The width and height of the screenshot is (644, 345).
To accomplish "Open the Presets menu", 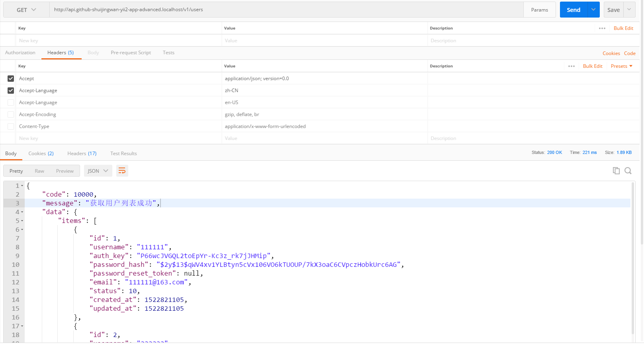I will click(x=621, y=66).
